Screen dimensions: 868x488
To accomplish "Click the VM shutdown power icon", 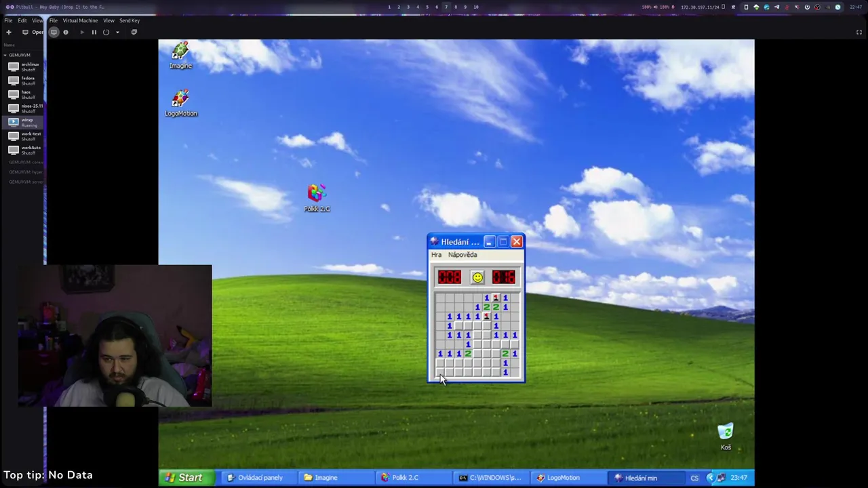I will tap(106, 32).
